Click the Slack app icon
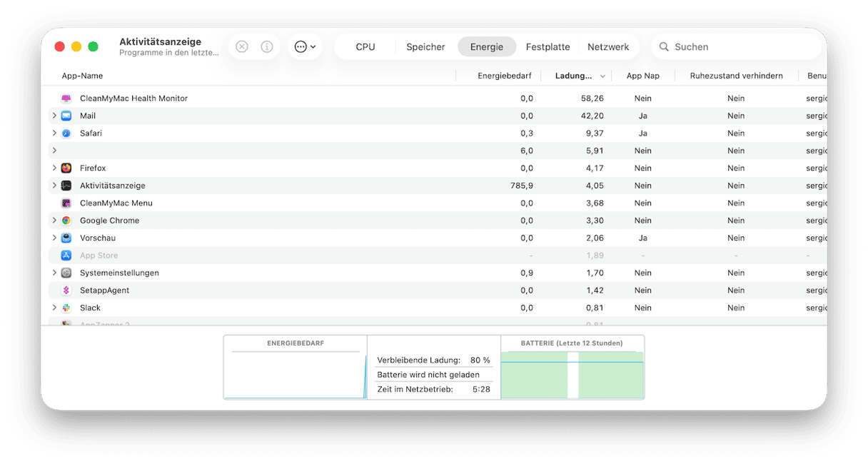 point(66,308)
